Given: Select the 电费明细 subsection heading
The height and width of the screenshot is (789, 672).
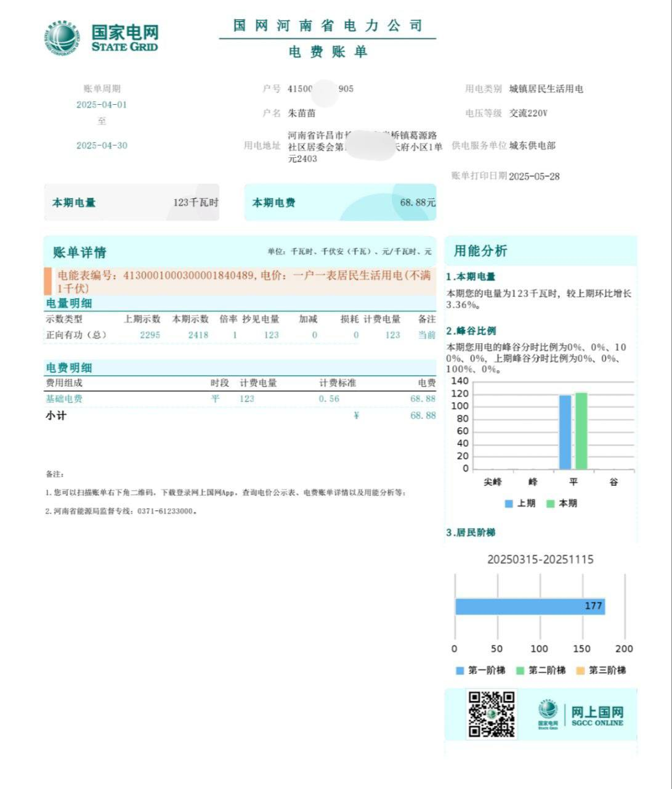Looking at the screenshot, I should pyautogui.click(x=69, y=368).
